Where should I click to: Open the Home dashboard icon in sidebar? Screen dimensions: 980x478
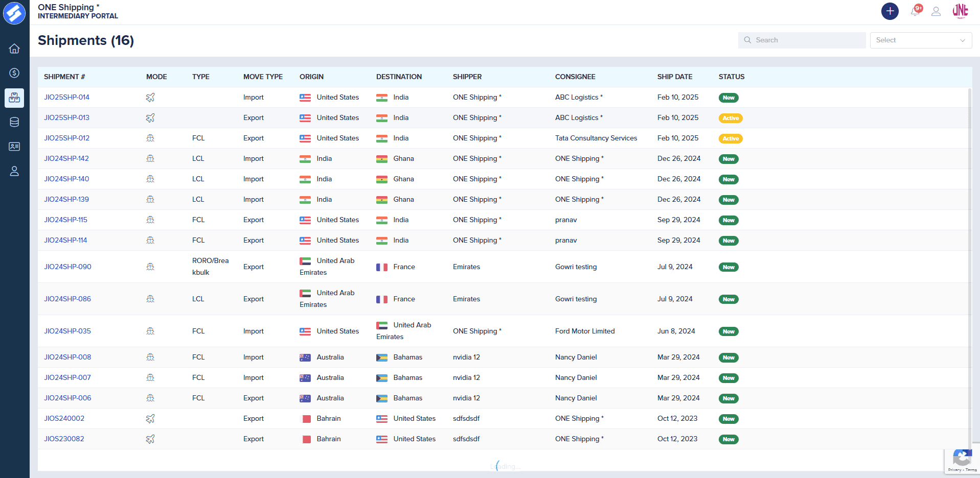point(14,49)
